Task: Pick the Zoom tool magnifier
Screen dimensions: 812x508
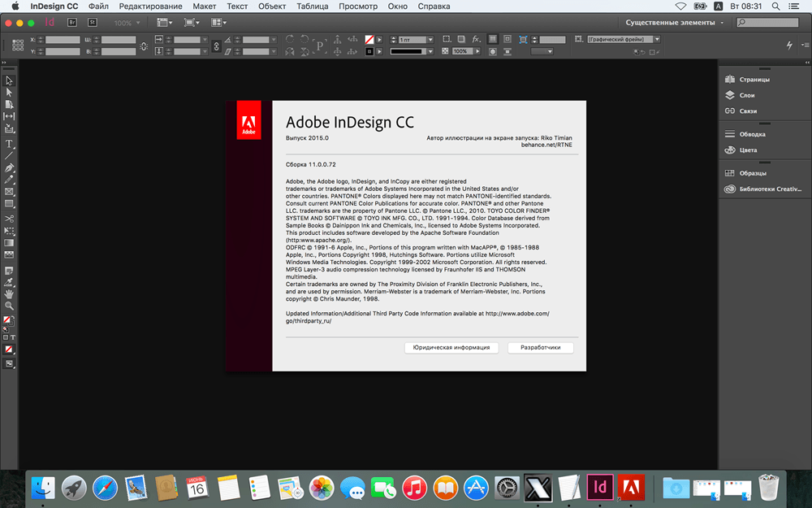Action: coord(9,306)
